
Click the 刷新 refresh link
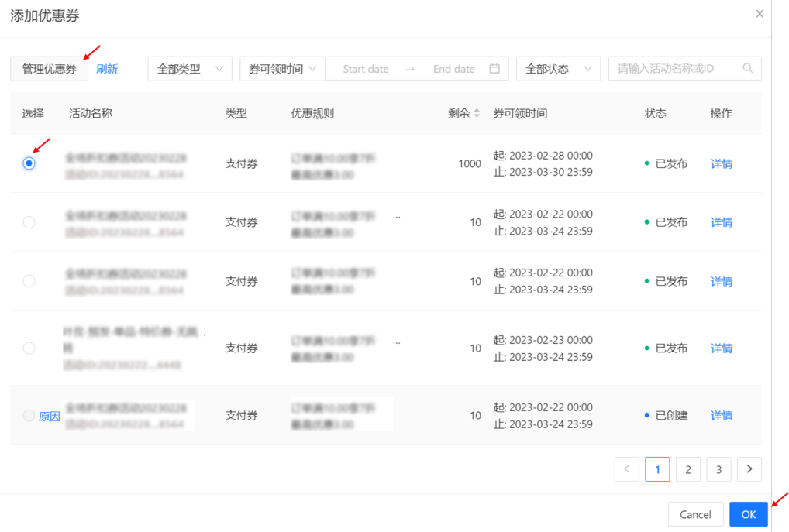coord(107,69)
